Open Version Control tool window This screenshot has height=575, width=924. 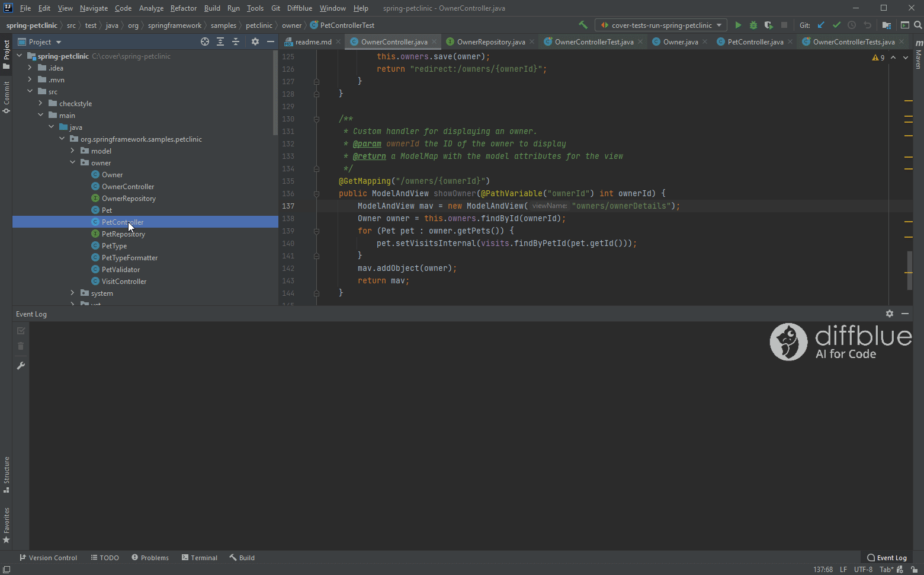coord(49,558)
